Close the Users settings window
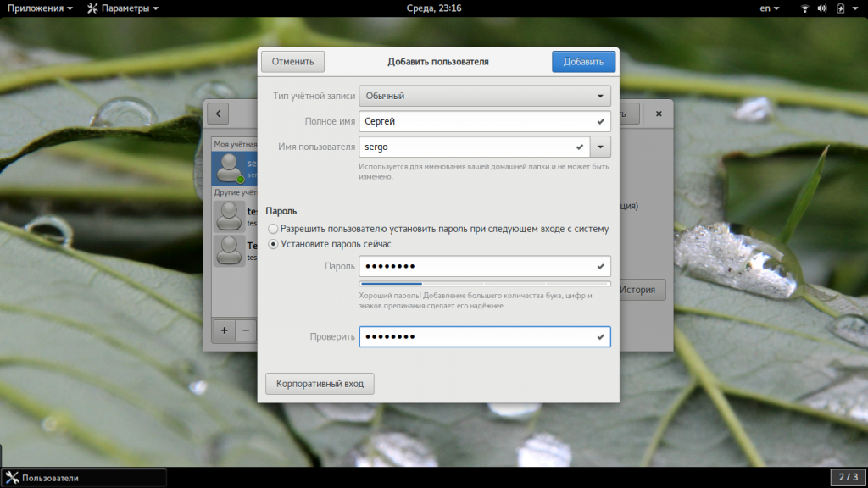The width and height of the screenshot is (868, 488). pos(659,114)
